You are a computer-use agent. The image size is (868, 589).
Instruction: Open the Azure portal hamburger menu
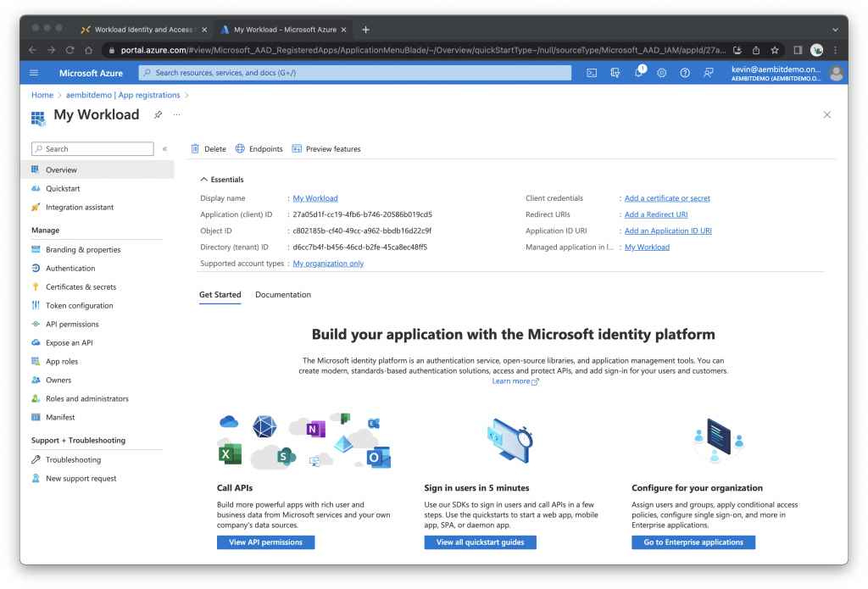coord(34,73)
